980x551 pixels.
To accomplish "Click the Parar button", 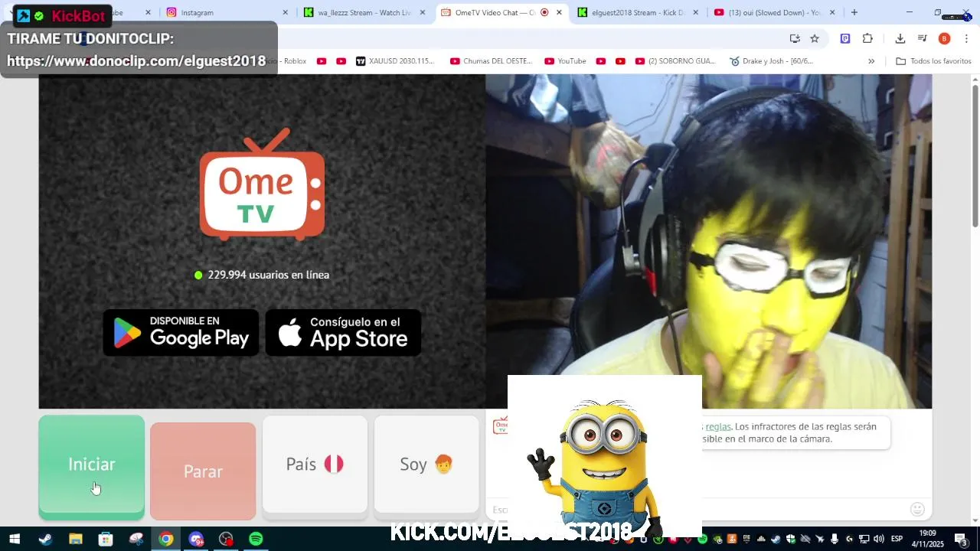I will [203, 471].
